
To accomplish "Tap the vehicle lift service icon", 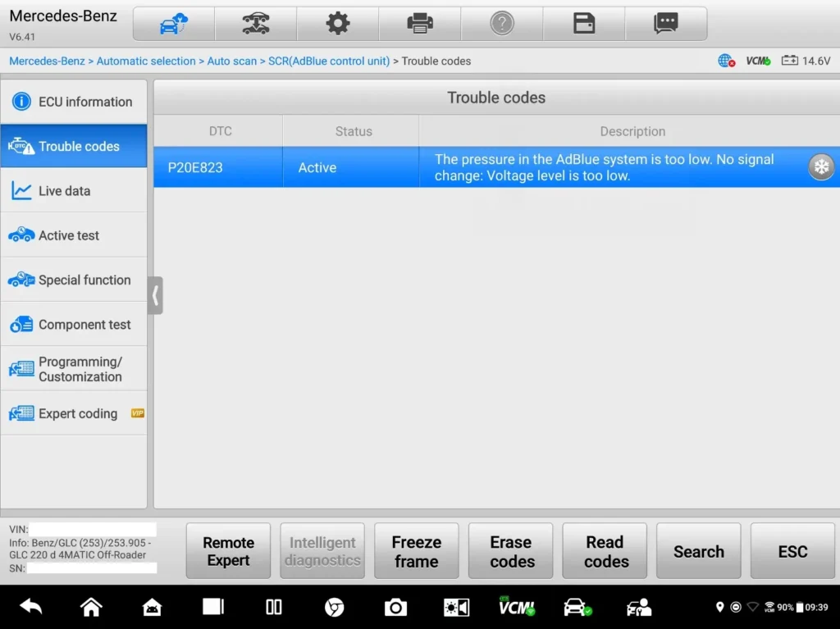I will 256,24.
